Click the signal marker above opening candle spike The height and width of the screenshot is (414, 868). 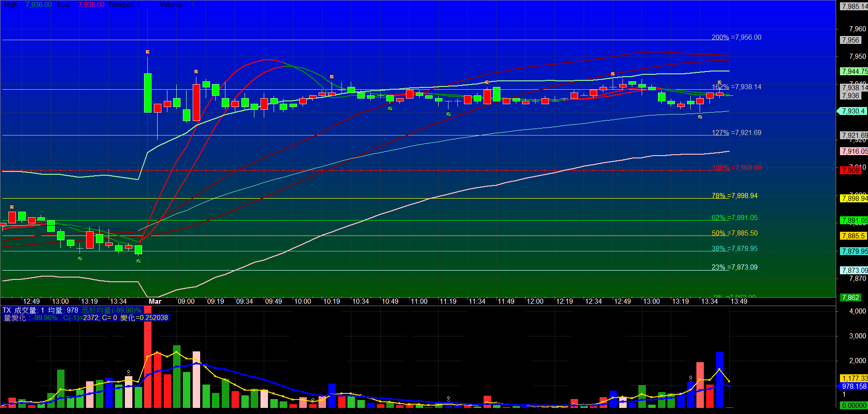[147, 52]
